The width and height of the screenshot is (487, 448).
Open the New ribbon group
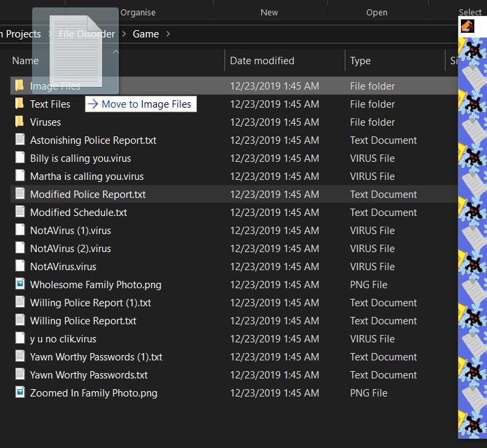pyautogui.click(x=269, y=13)
